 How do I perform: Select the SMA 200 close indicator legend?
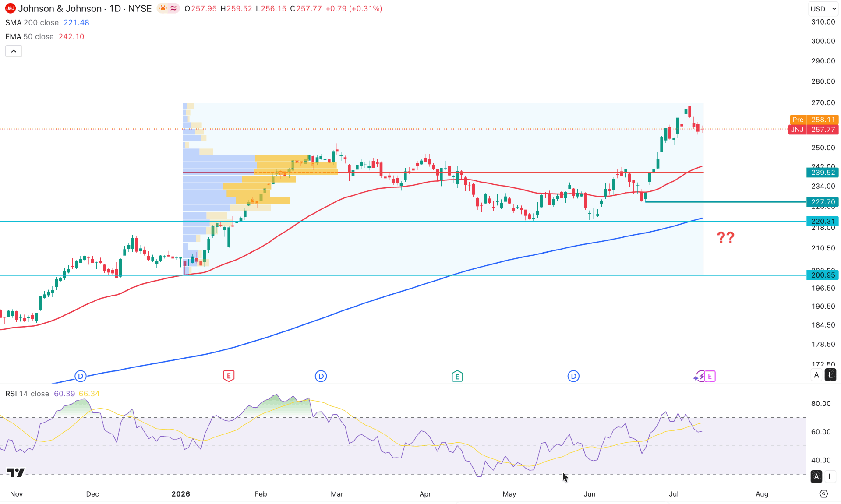coord(32,22)
